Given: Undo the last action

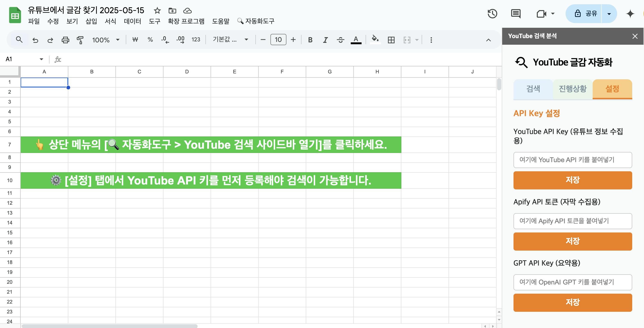Looking at the screenshot, I should (x=35, y=40).
